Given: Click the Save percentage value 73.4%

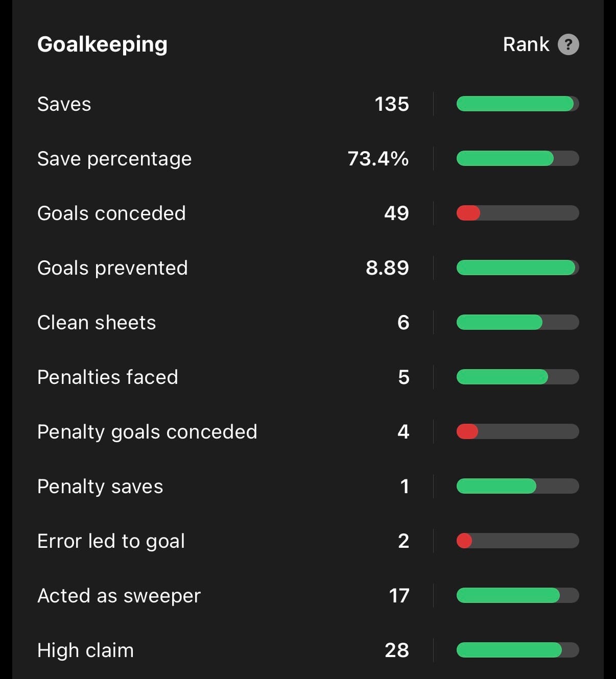Looking at the screenshot, I should click(x=378, y=159).
